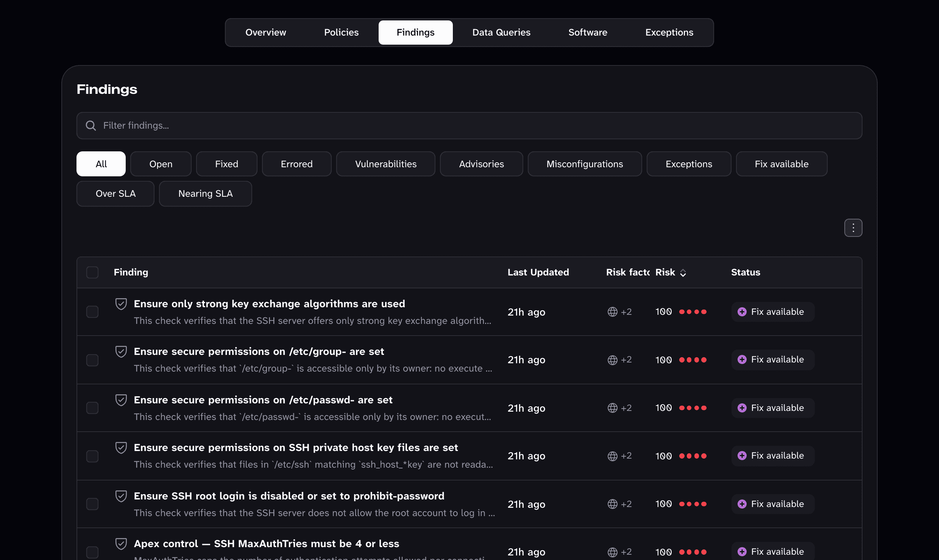The image size is (939, 560).
Task: Toggle the select-all checkbox in table header
Action: click(92, 272)
